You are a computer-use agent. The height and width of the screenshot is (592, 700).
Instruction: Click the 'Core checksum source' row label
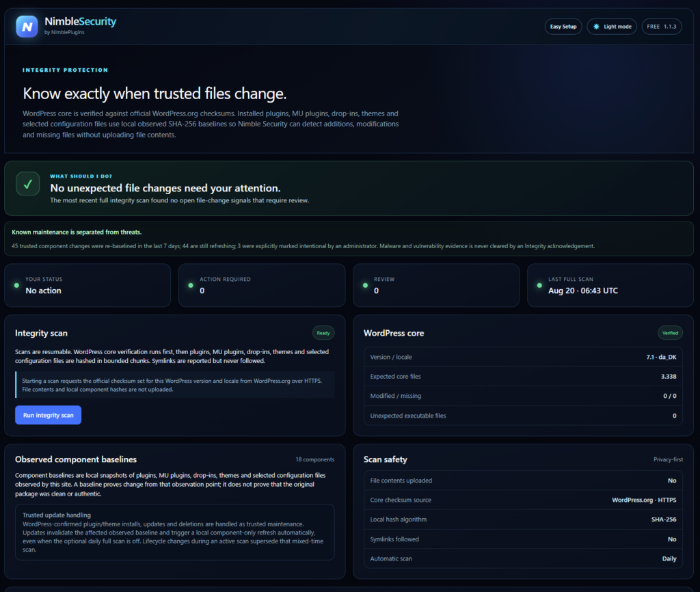pyautogui.click(x=401, y=500)
